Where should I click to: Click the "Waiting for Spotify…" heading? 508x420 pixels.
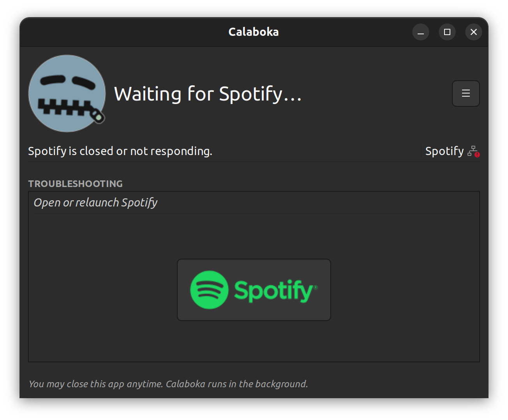coord(208,94)
